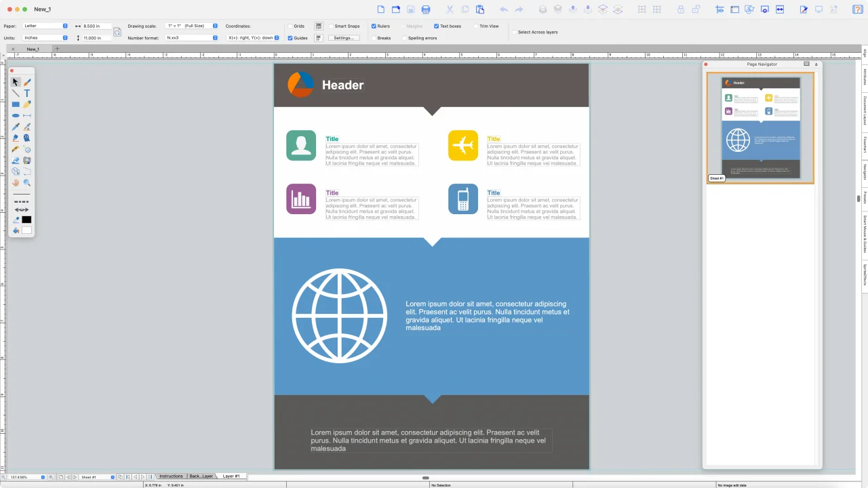Viewport: 868px width, 488px height.
Task: Activate the Hand pan tool
Action: (x=16, y=183)
